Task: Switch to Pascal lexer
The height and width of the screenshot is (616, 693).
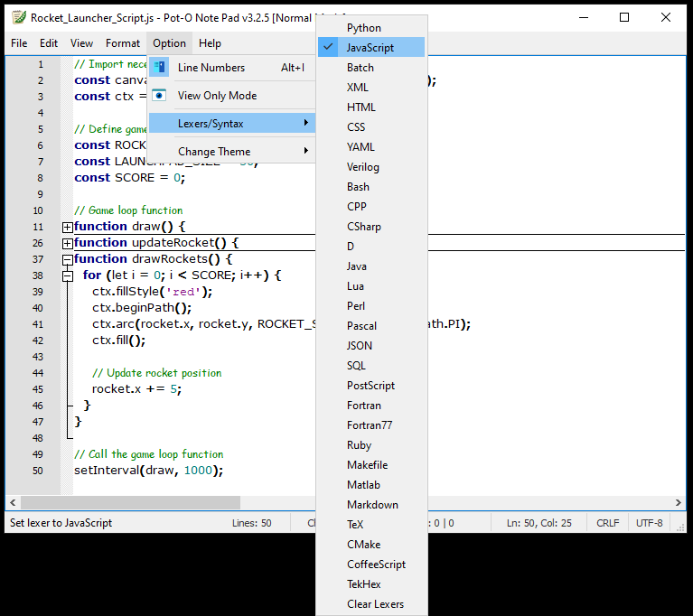Action: click(371, 326)
